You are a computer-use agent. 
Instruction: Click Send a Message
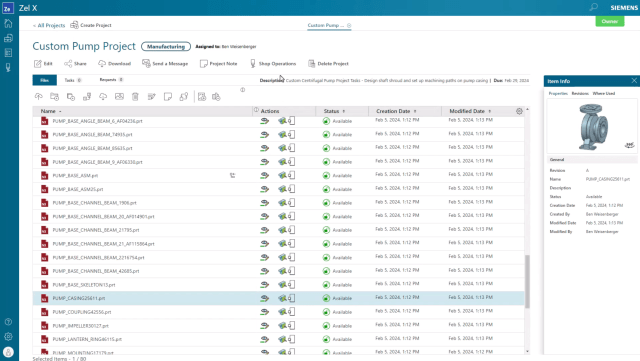[165, 64]
